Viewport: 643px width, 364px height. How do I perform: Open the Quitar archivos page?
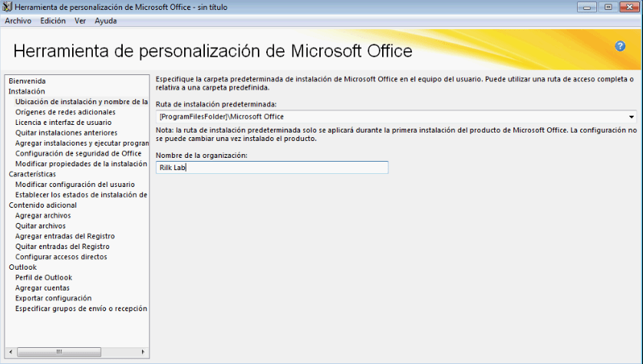point(40,226)
